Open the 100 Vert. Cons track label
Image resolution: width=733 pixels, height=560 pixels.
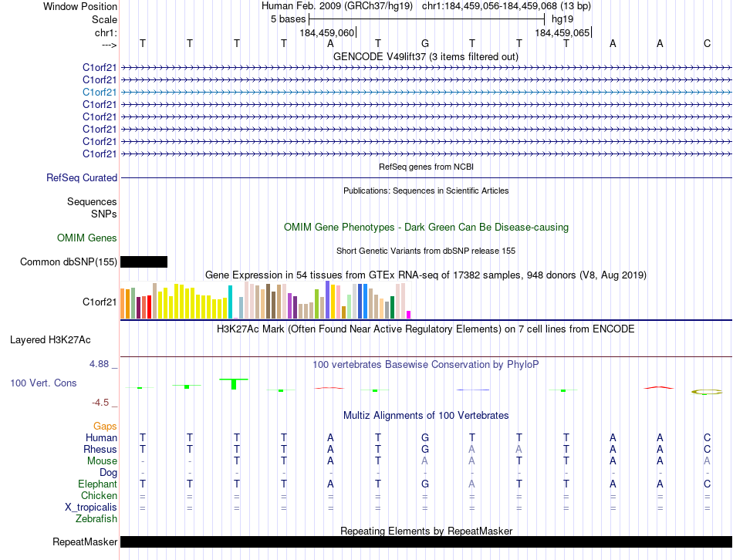coord(43,383)
